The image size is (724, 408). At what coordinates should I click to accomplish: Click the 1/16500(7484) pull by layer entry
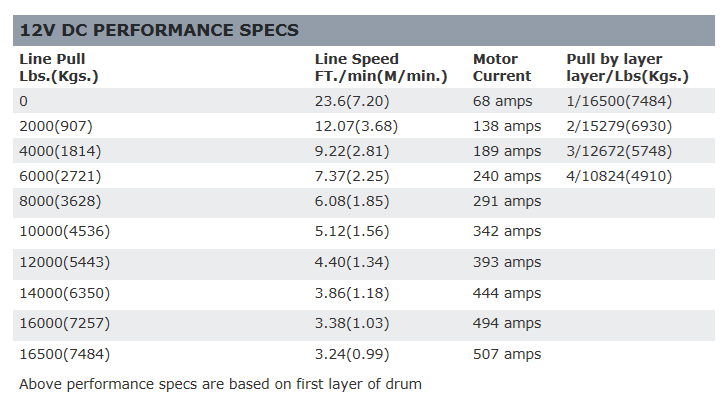pyautogui.click(x=619, y=101)
